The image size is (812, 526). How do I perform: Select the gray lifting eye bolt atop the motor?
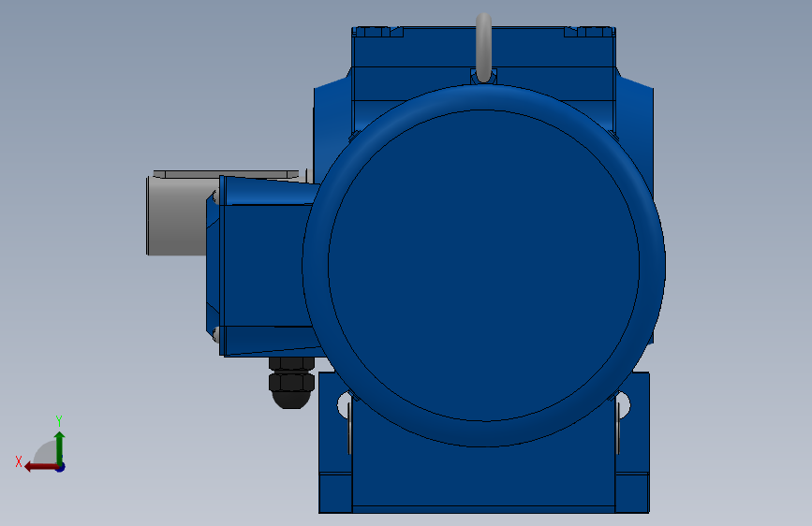pos(483,48)
